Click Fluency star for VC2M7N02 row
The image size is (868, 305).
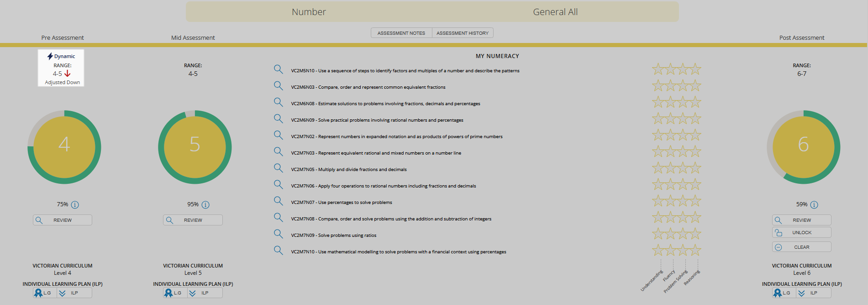(x=670, y=135)
